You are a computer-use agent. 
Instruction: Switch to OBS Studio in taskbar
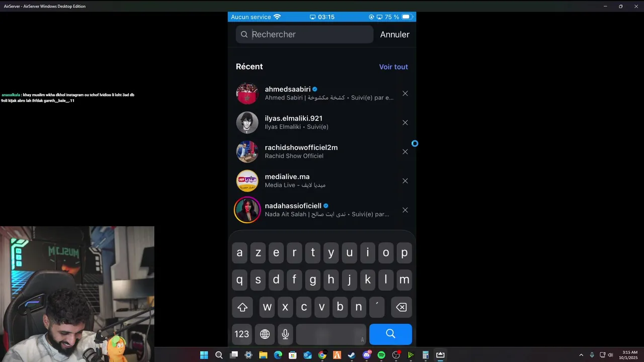396,355
